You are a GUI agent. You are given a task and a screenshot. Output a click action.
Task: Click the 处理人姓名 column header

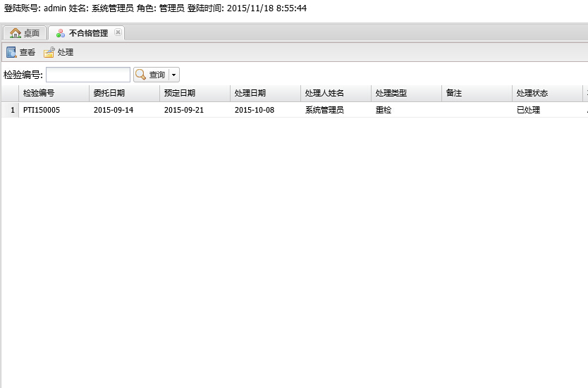[x=335, y=93]
